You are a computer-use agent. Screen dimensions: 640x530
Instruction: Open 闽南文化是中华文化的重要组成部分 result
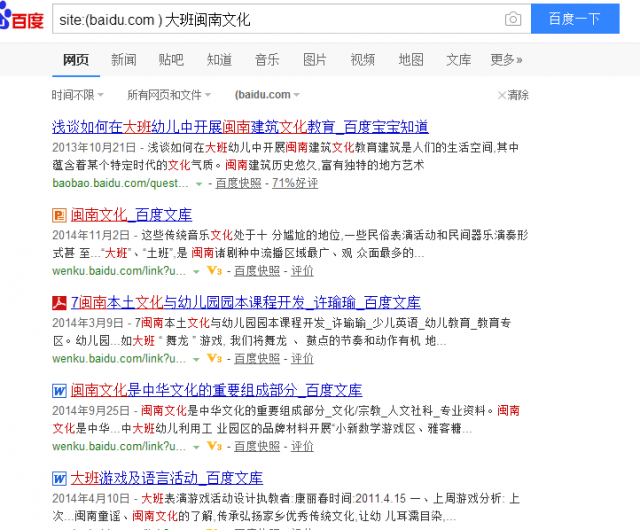216,391
